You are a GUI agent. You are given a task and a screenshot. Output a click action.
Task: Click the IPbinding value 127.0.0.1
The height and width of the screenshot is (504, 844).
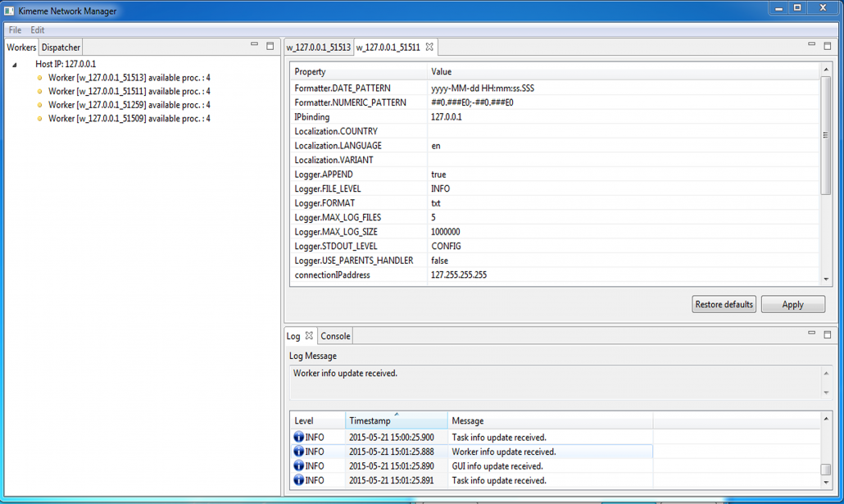pyautogui.click(x=447, y=117)
